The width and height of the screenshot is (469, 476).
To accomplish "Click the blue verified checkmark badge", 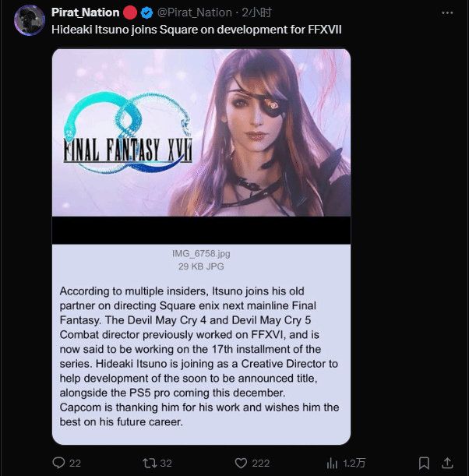I will tap(146, 12).
